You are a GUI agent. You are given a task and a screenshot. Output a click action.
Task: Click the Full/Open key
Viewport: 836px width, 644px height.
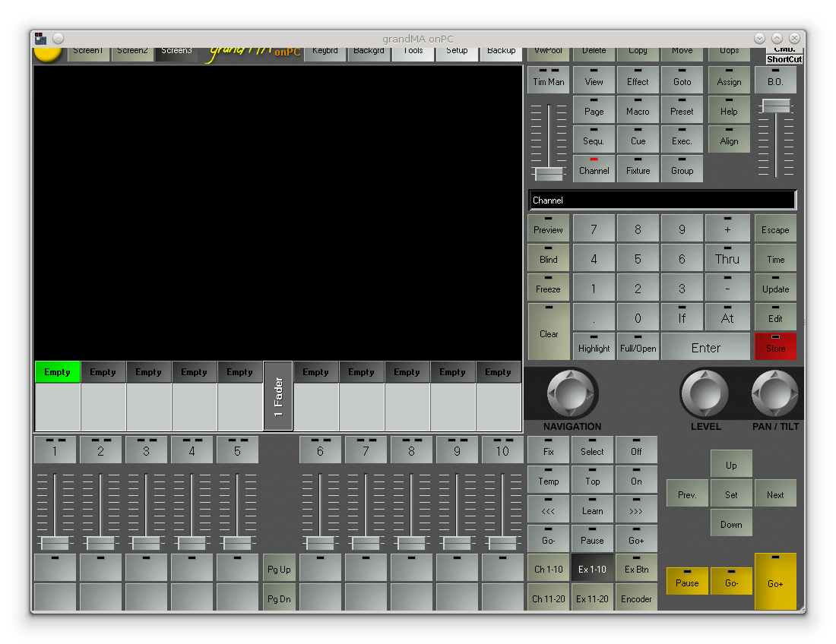pyautogui.click(x=638, y=347)
